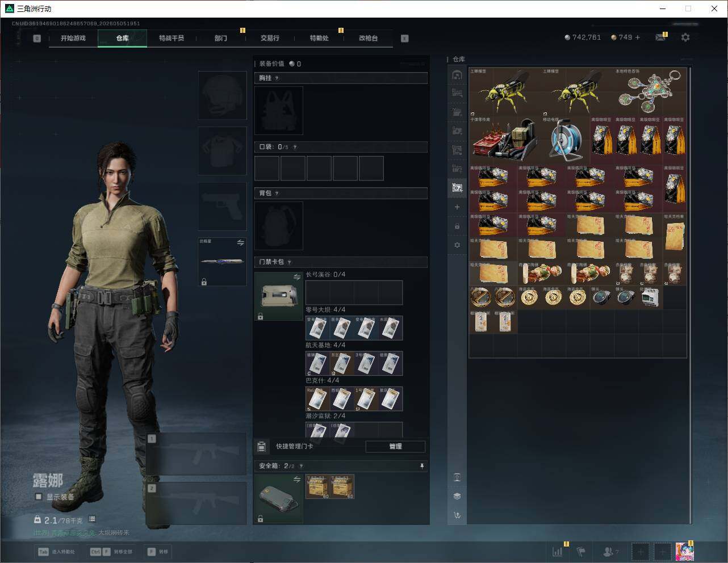Click the 潮汐监狱: 2/4 label
Image resolution: width=728 pixels, height=563 pixels.
tap(325, 416)
